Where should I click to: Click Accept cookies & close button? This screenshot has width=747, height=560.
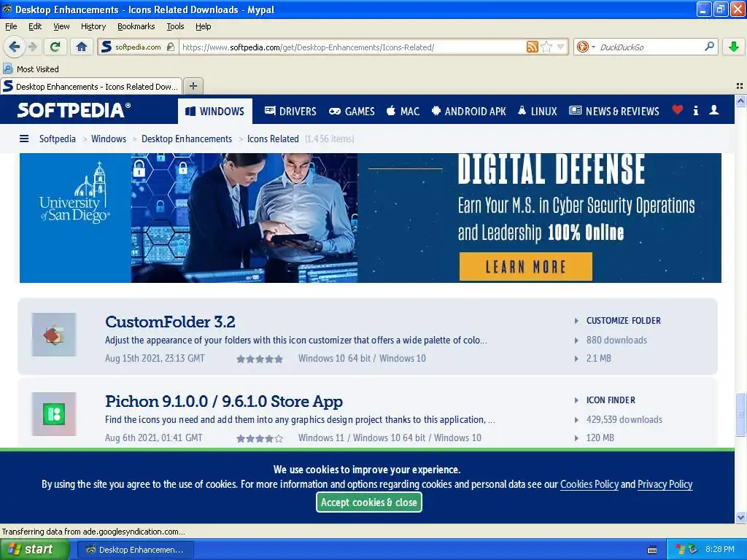click(x=368, y=502)
